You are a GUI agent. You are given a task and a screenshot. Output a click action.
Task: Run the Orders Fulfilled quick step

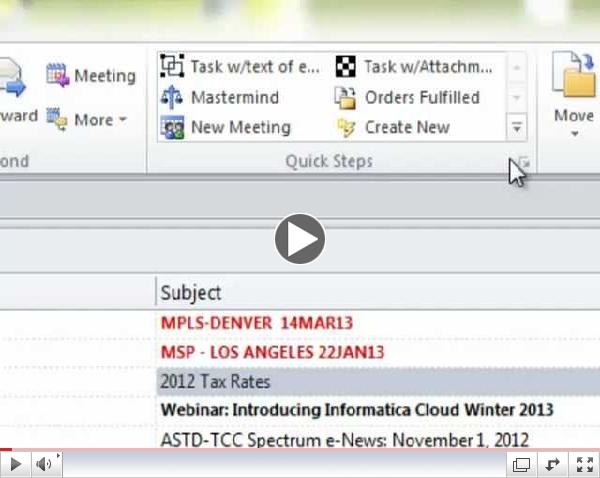(x=422, y=97)
